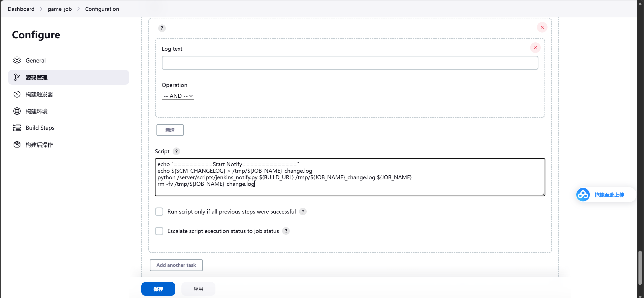This screenshot has width=644, height=298.
Task: Click the 构建触发器 clock icon
Action: coord(17,94)
